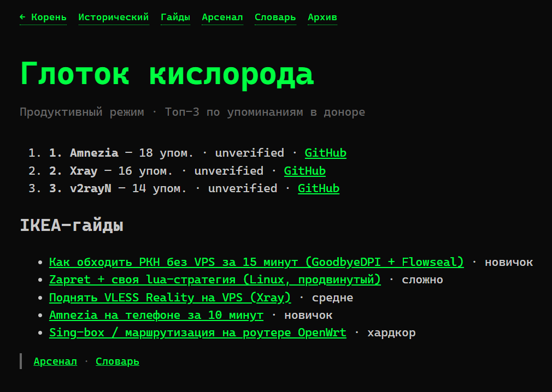Open Арсенал in the top navigation

pyautogui.click(x=222, y=17)
